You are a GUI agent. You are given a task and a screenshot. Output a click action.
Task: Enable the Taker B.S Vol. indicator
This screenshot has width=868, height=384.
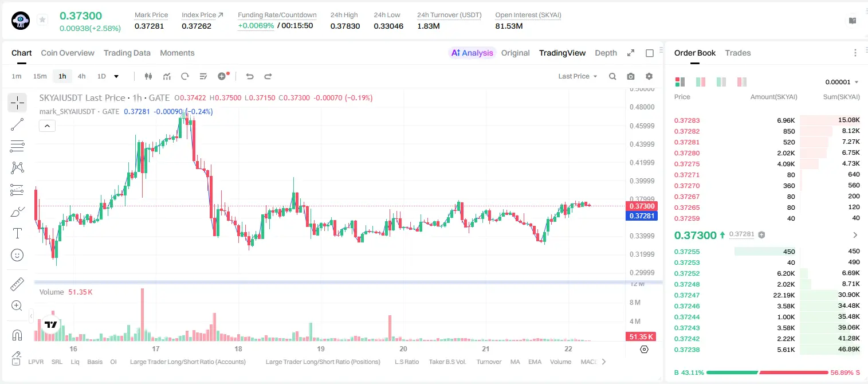tap(448, 362)
